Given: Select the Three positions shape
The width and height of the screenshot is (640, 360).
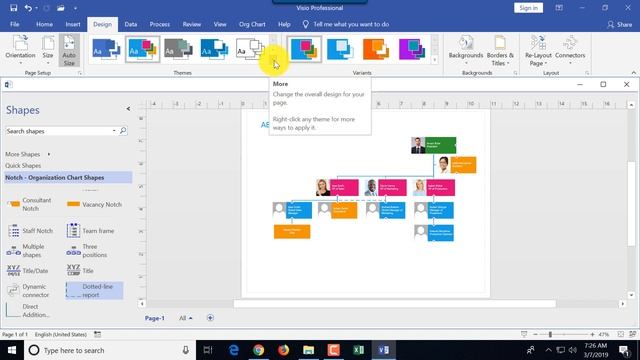Looking at the screenshot, I should tap(88, 251).
